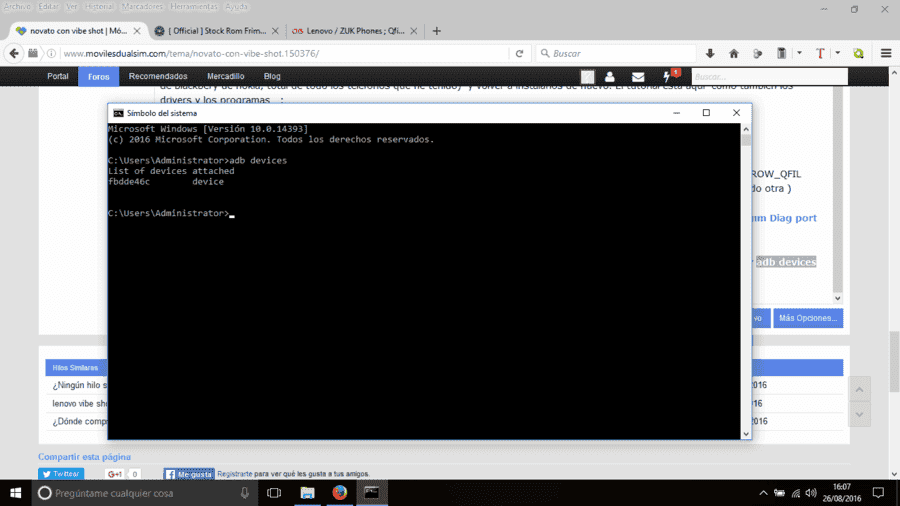Click the G+1 button
Screen dimensions: 900x506
(115, 474)
